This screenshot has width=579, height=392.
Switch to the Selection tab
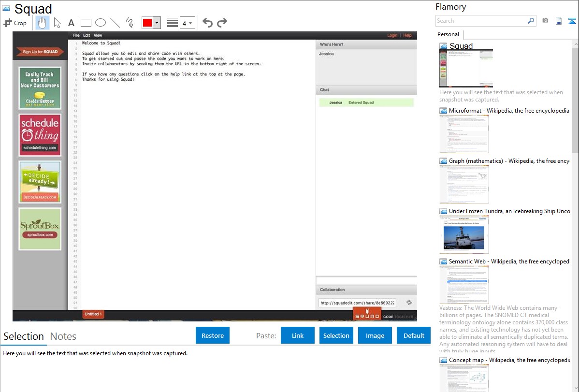24,336
